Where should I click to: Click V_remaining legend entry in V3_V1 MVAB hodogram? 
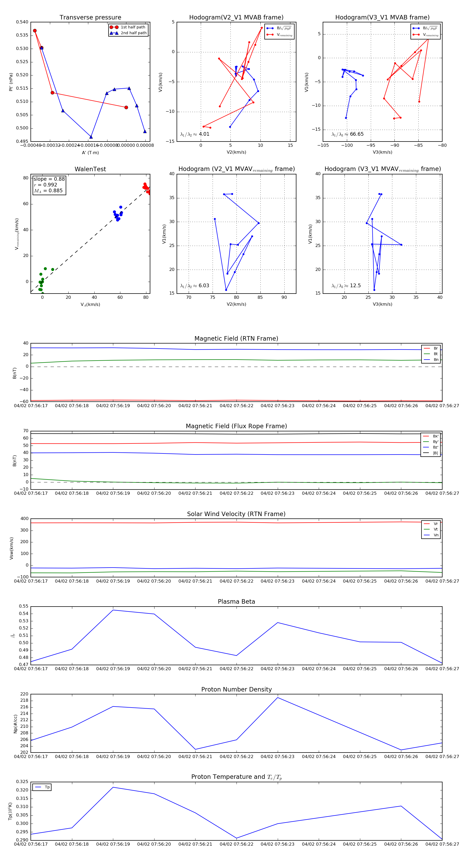425,35
